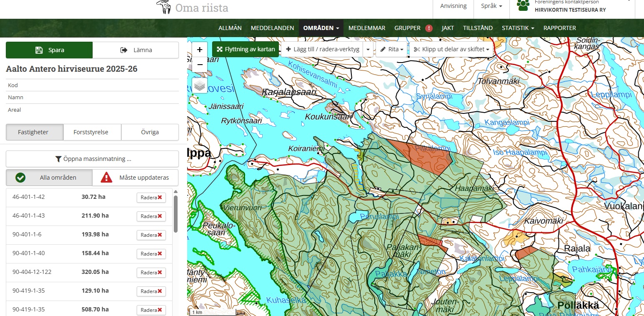Show Alla områden filter

tap(49, 178)
